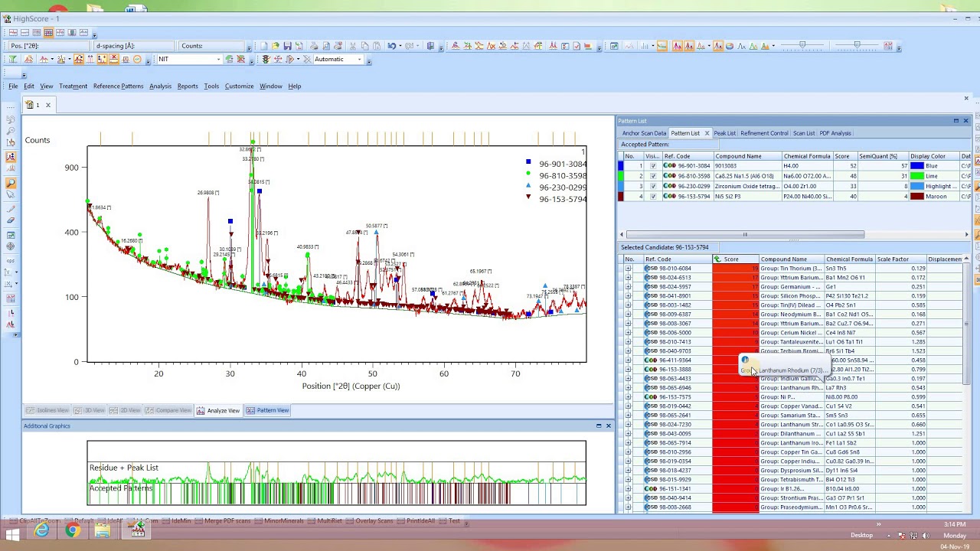Click the Blue display color swatch

coord(916,166)
